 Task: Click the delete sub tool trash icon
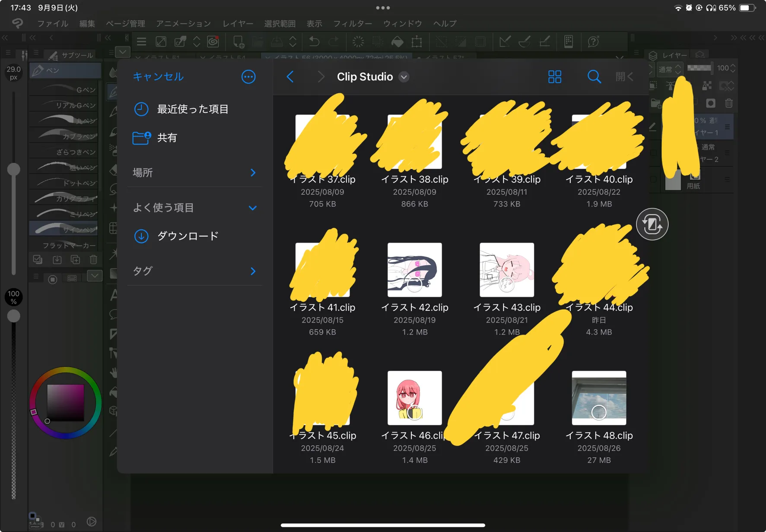tap(93, 260)
